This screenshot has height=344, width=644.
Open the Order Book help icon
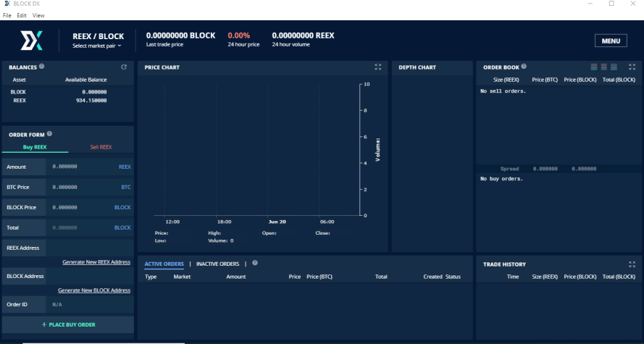(x=524, y=67)
